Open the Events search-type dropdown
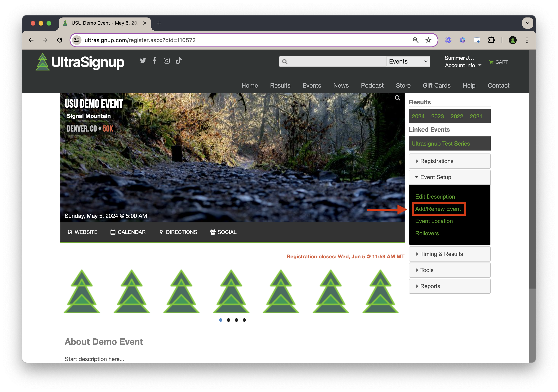Viewport: 558px width, 392px height. tap(408, 61)
